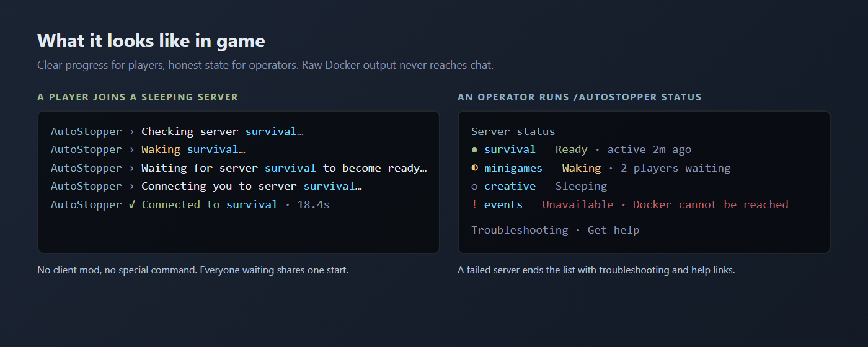This screenshot has width=868, height=347.
Task: Click 'A PLAYER JOINS A SLEEPING SERVER' label
Action: pos(138,97)
